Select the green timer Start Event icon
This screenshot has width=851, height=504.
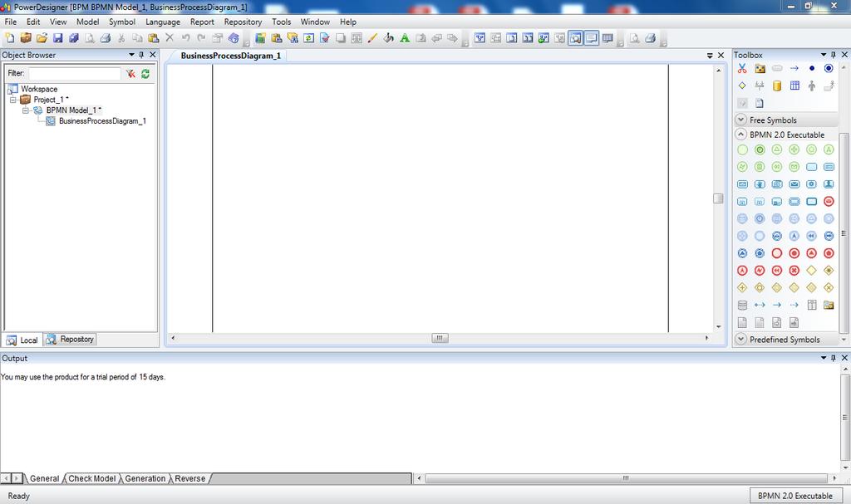pyautogui.click(x=760, y=149)
